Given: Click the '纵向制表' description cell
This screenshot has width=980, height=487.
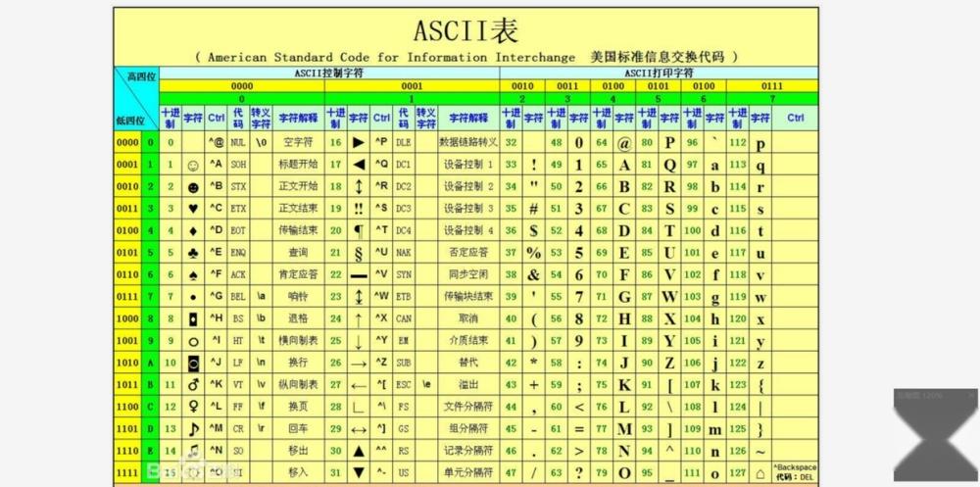Looking at the screenshot, I should point(298,384).
